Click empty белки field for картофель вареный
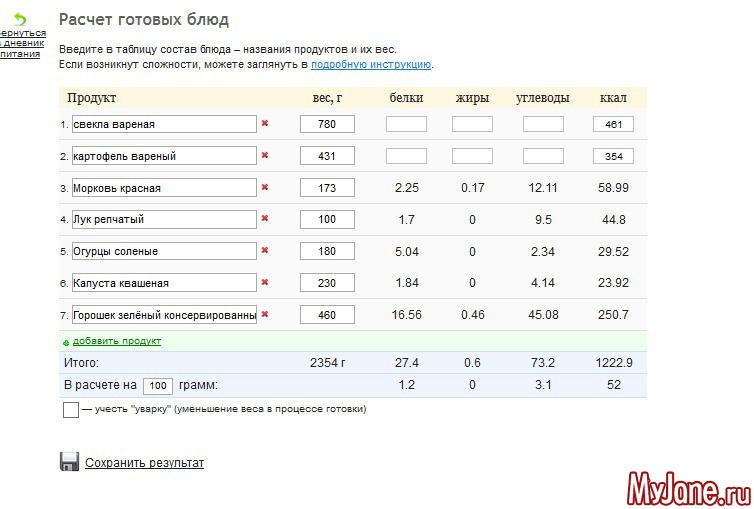 click(406, 156)
